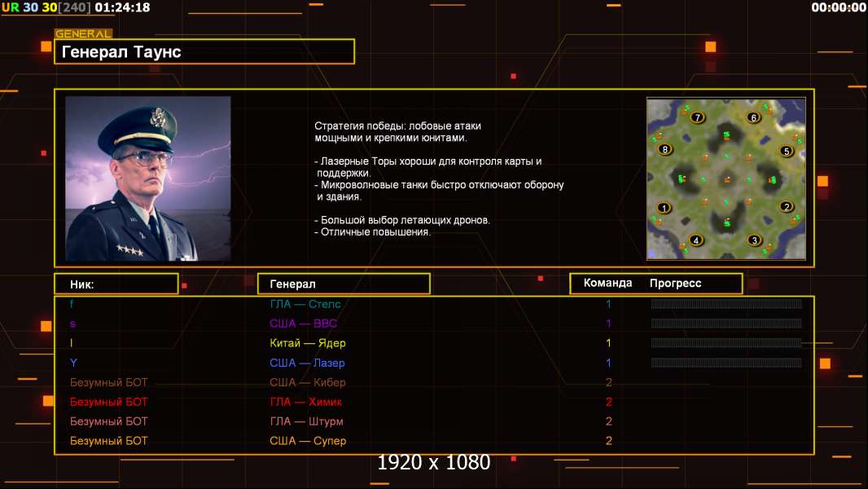
Task: Choose start position marker 5 on the minimap
Action: click(786, 152)
